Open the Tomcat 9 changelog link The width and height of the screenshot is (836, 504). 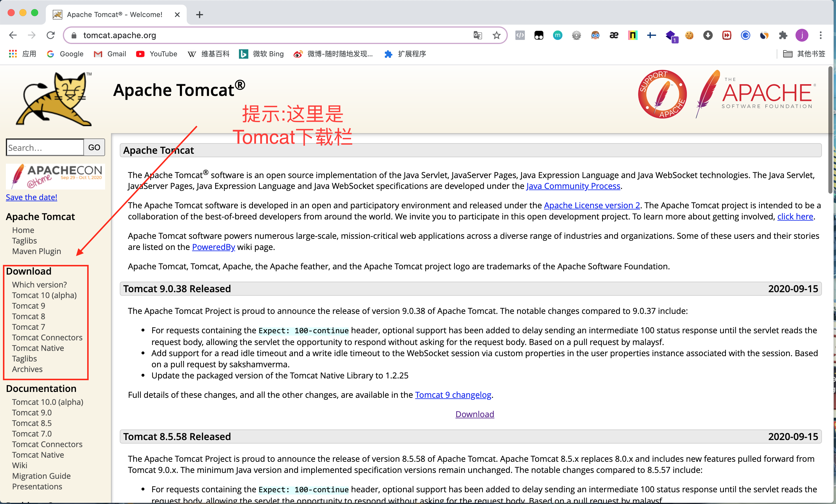(453, 395)
